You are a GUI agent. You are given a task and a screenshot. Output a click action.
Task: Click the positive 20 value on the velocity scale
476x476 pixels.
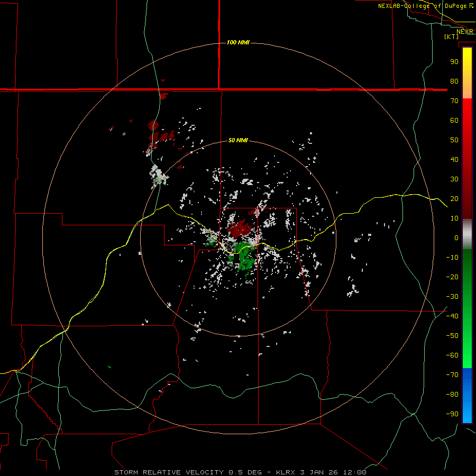[x=454, y=198]
